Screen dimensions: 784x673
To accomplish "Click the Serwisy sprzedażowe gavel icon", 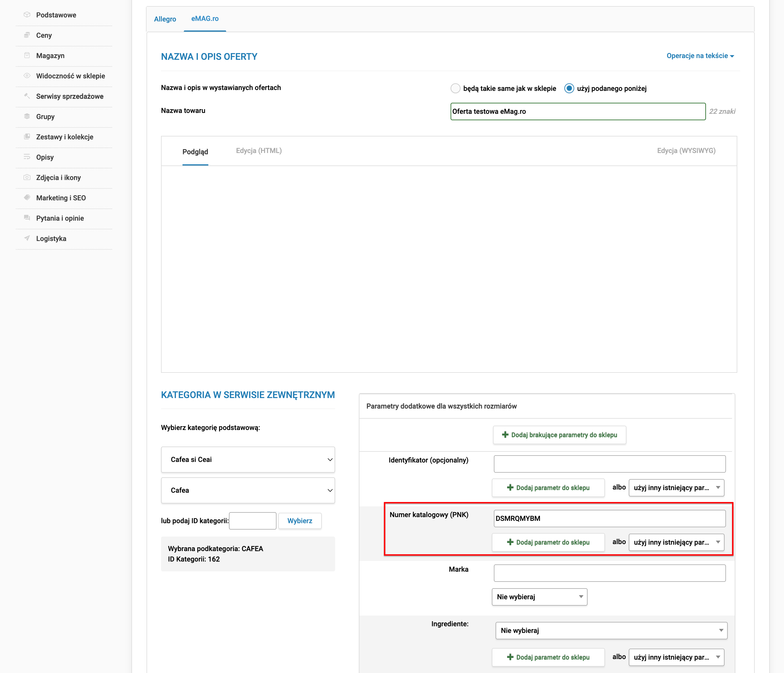I will coord(27,96).
